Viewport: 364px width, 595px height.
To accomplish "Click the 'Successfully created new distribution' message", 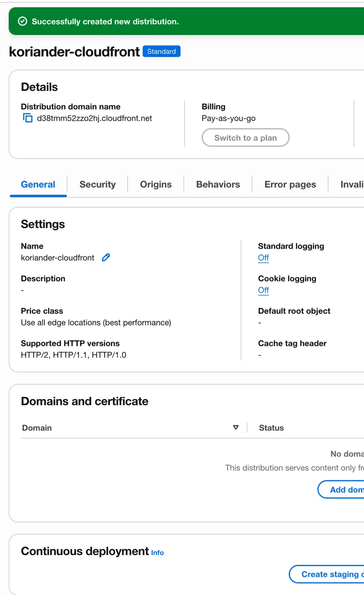I will (x=105, y=21).
